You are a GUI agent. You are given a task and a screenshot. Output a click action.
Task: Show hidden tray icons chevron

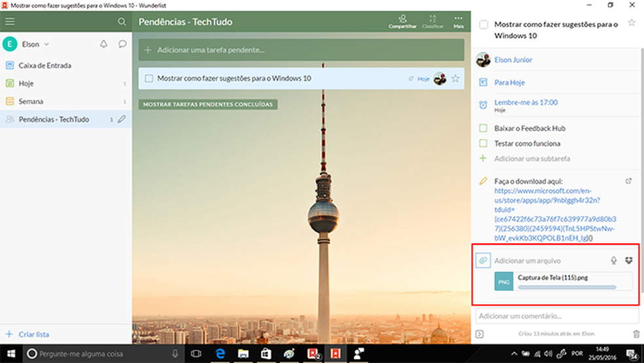click(514, 354)
